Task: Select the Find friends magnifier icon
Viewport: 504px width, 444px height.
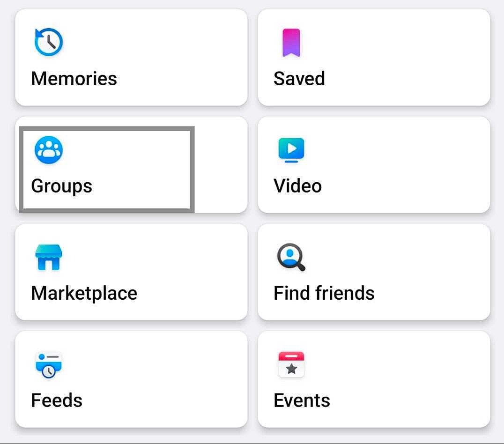Action: pos(291,257)
